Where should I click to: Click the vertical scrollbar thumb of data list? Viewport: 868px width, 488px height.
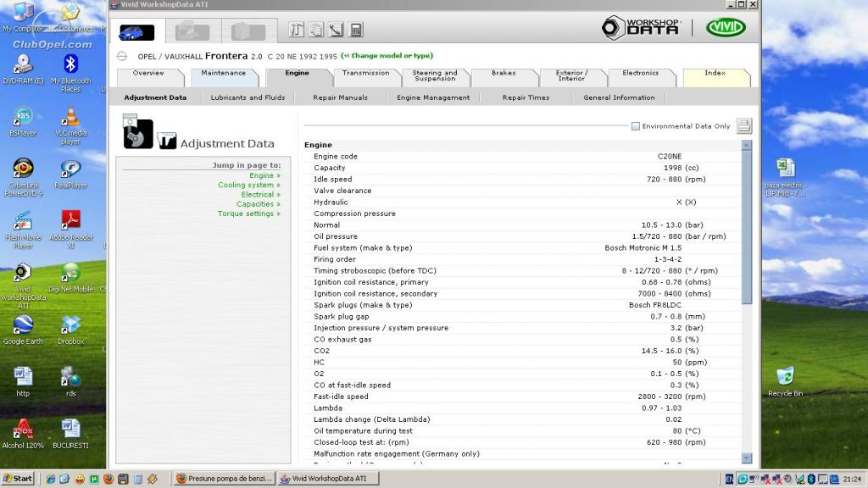click(x=747, y=227)
